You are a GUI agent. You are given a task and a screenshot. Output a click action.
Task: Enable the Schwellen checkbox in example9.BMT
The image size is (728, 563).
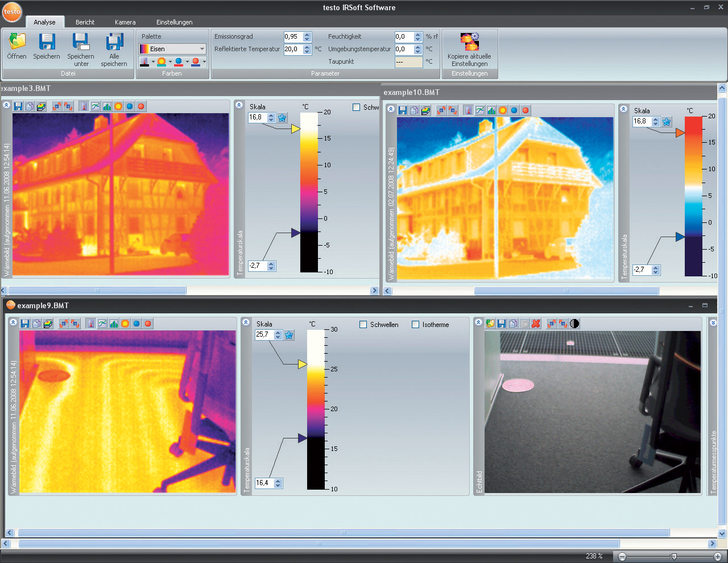click(x=363, y=325)
